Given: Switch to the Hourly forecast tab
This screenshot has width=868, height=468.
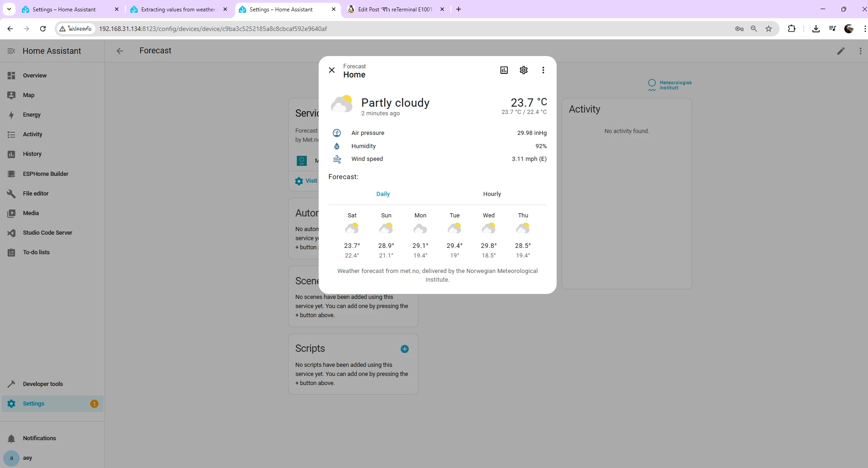Looking at the screenshot, I should point(492,194).
